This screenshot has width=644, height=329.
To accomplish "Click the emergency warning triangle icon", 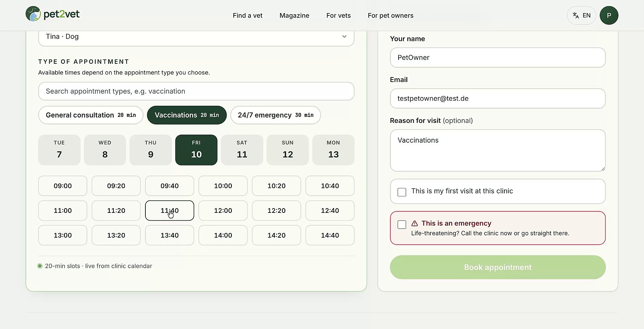I will (x=415, y=223).
